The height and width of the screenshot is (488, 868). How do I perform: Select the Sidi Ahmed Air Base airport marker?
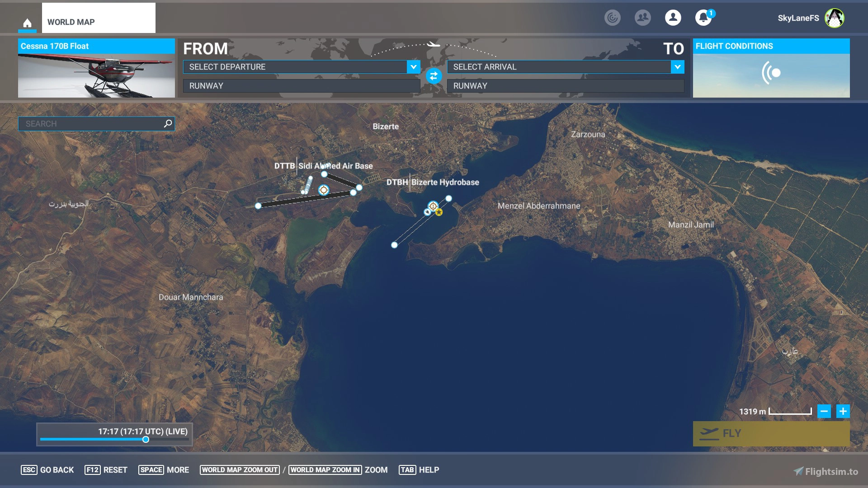(x=324, y=190)
